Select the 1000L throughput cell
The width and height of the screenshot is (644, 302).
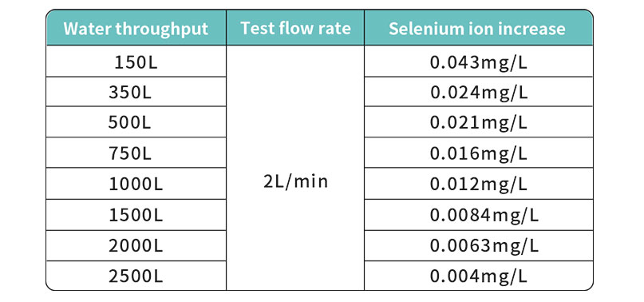click(x=136, y=184)
